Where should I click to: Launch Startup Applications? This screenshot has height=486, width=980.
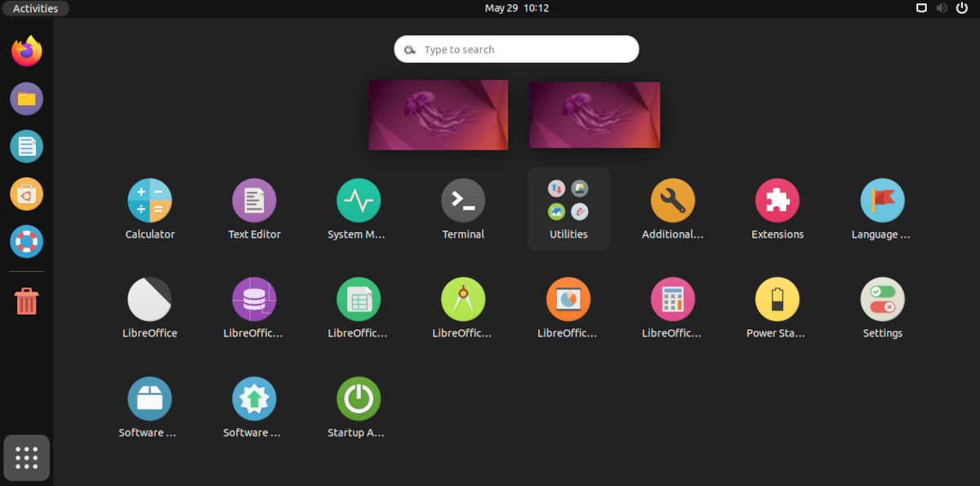click(359, 398)
